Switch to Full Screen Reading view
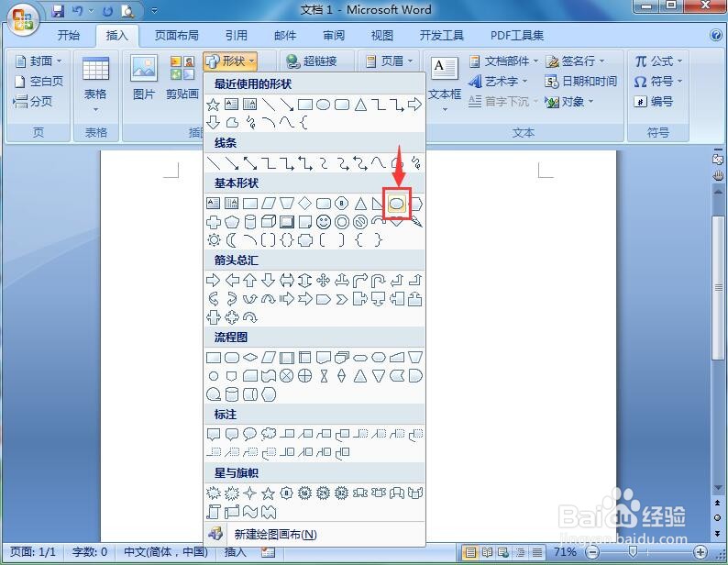This screenshot has width=728, height=565. tap(487, 552)
